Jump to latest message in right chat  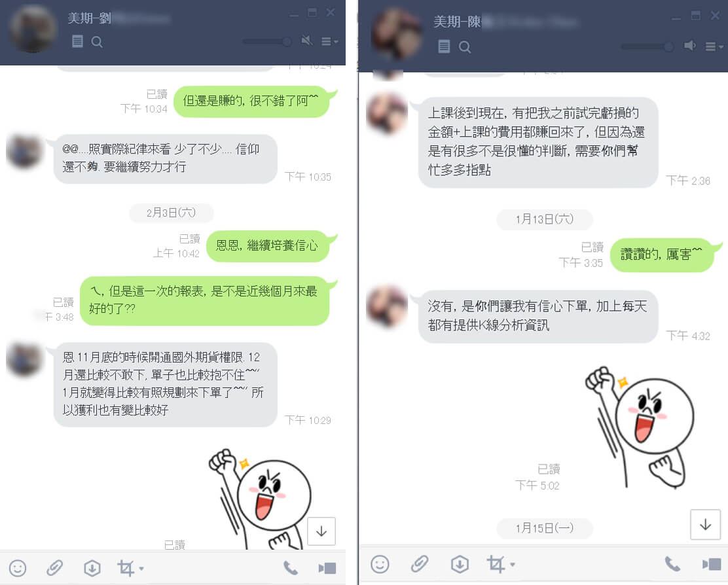point(705,524)
